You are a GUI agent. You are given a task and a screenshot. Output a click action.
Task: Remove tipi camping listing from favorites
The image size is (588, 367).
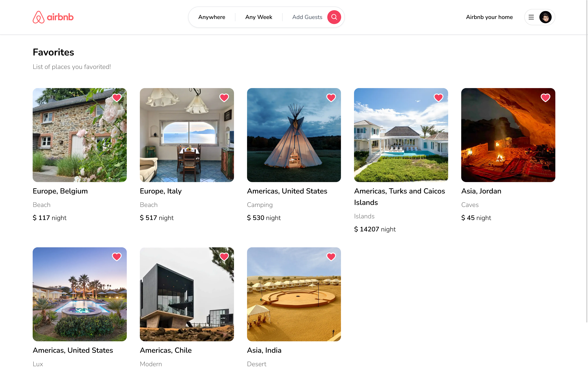pyautogui.click(x=331, y=98)
